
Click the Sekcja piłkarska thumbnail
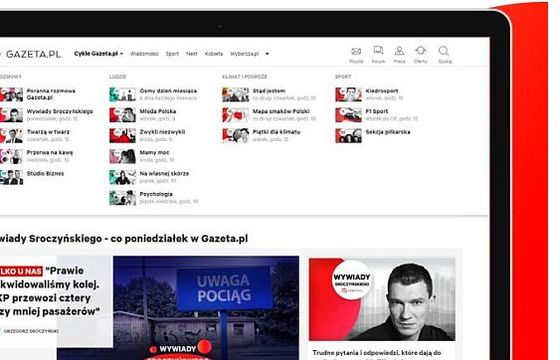(x=348, y=136)
